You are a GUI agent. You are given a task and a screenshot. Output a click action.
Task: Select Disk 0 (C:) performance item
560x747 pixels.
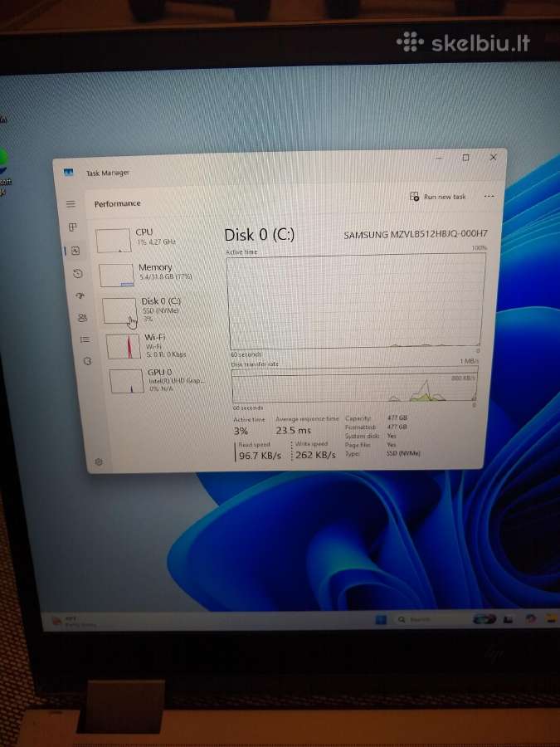[155, 310]
